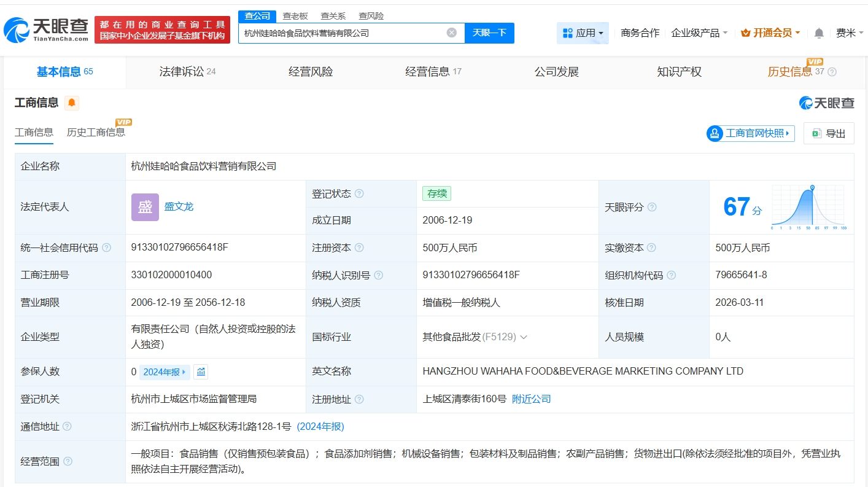The height and width of the screenshot is (487, 868).
Task: Switch search mode to 查老板
Action: [x=295, y=16]
